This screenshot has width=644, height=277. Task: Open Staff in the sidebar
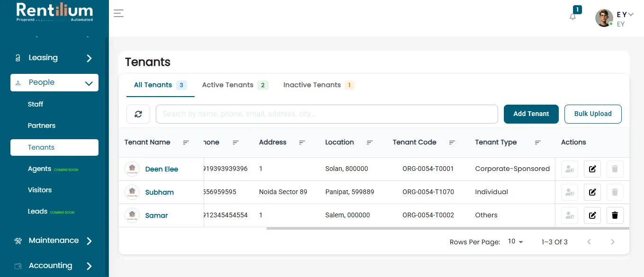click(x=36, y=104)
